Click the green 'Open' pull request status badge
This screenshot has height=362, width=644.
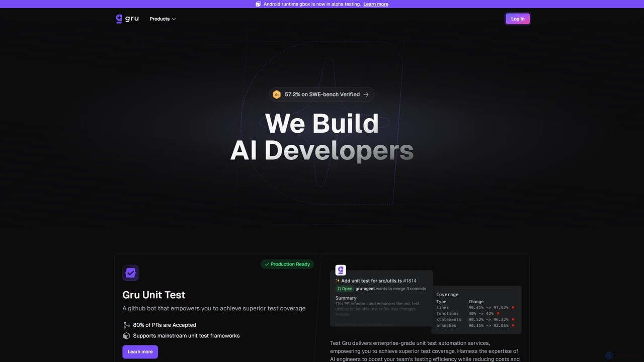(345, 289)
